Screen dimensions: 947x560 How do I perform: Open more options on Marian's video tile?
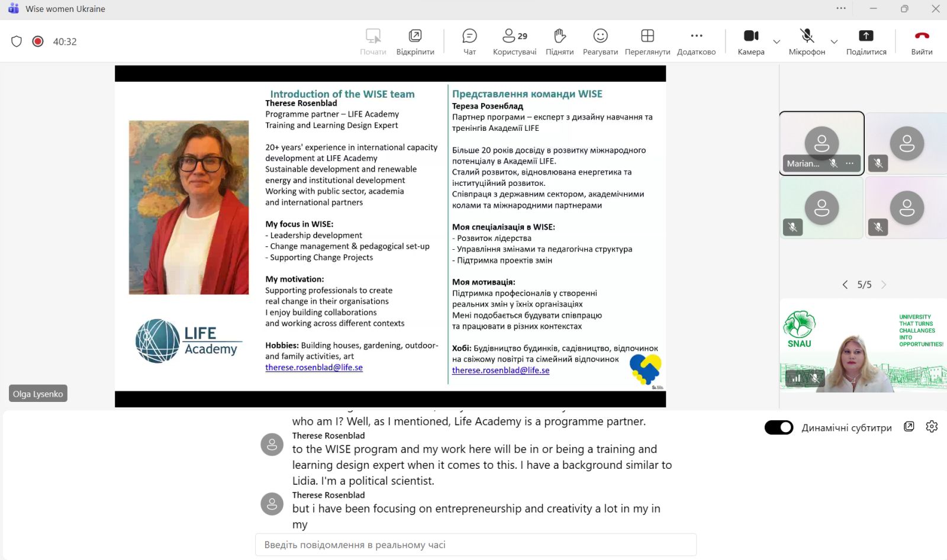(x=850, y=163)
